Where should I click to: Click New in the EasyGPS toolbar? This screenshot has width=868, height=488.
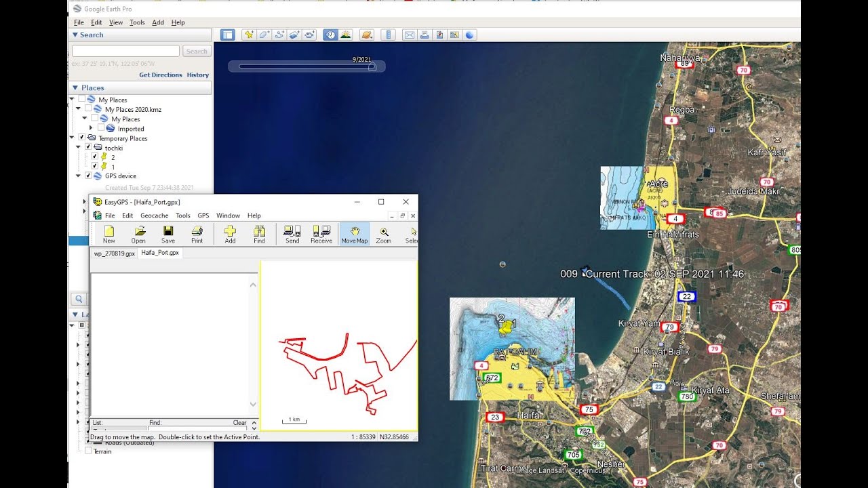109,235
